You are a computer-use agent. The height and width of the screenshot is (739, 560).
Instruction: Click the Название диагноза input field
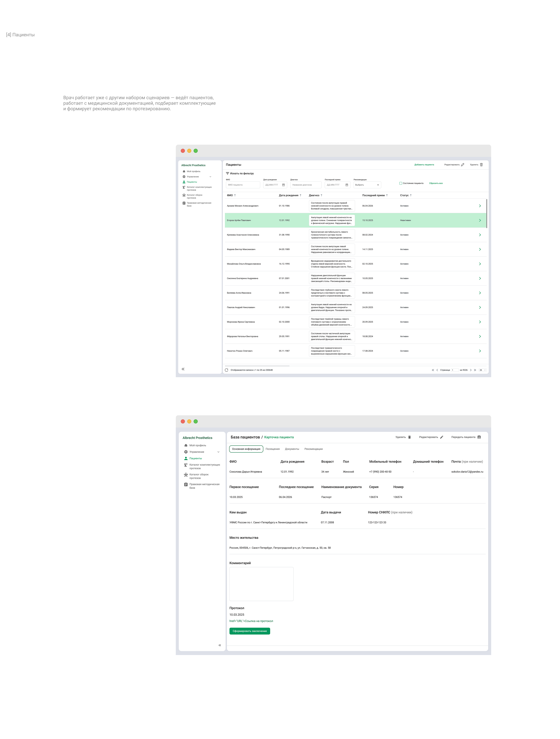pyautogui.click(x=306, y=185)
